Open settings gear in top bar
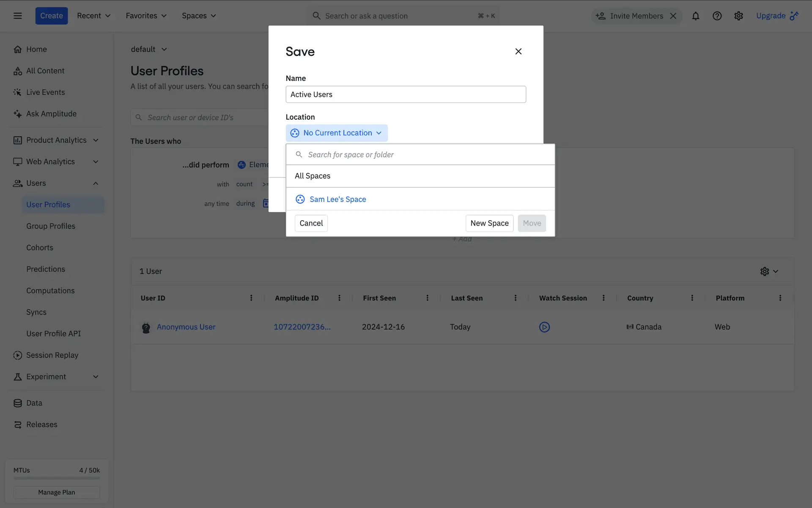The height and width of the screenshot is (508, 812). coord(738,16)
